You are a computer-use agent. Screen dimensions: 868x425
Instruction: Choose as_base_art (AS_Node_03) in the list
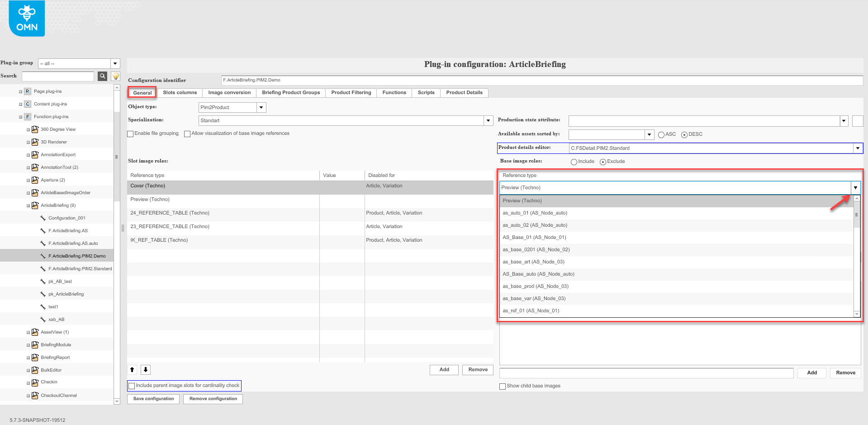tap(533, 262)
